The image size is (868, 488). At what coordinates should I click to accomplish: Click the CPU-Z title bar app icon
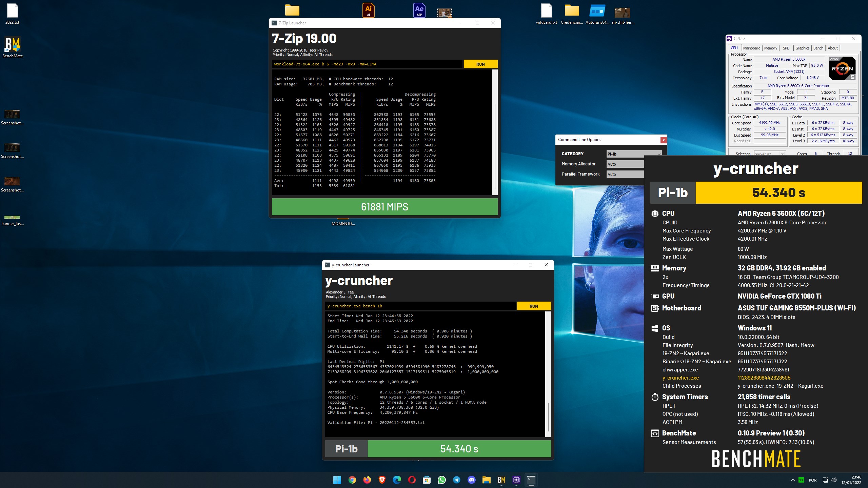click(x=729, y=39)
